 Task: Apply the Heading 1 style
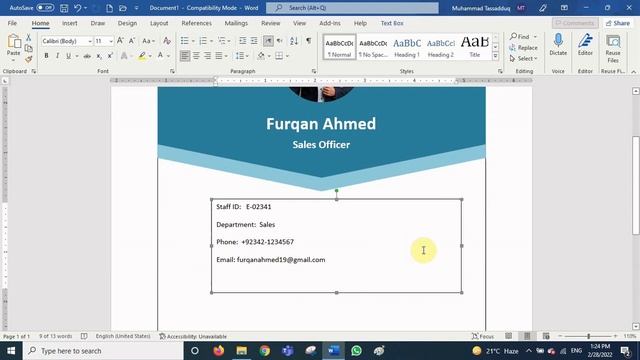[407, 47]
